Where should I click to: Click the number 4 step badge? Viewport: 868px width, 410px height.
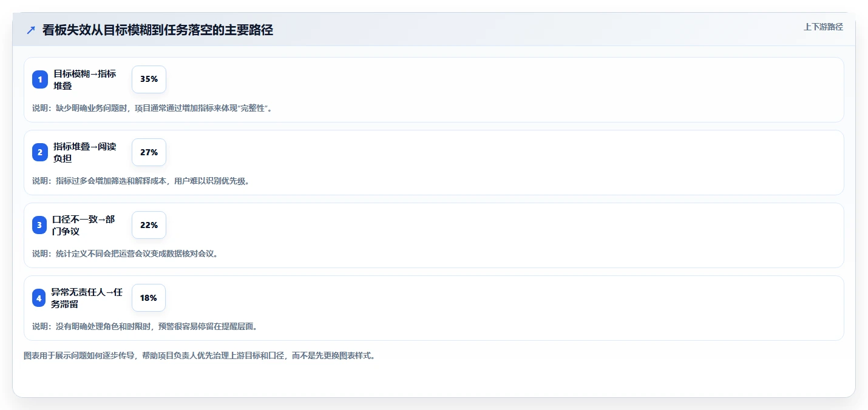click(39, 298)
